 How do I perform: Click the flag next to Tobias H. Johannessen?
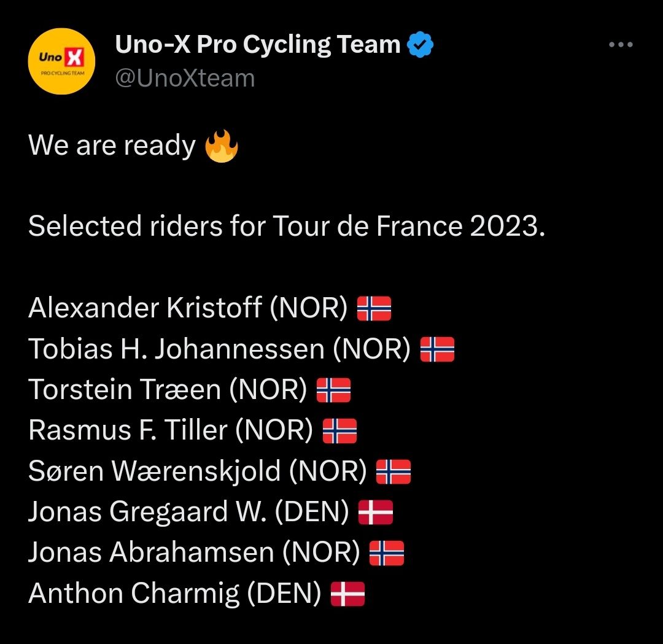click(x=437, y=349)
